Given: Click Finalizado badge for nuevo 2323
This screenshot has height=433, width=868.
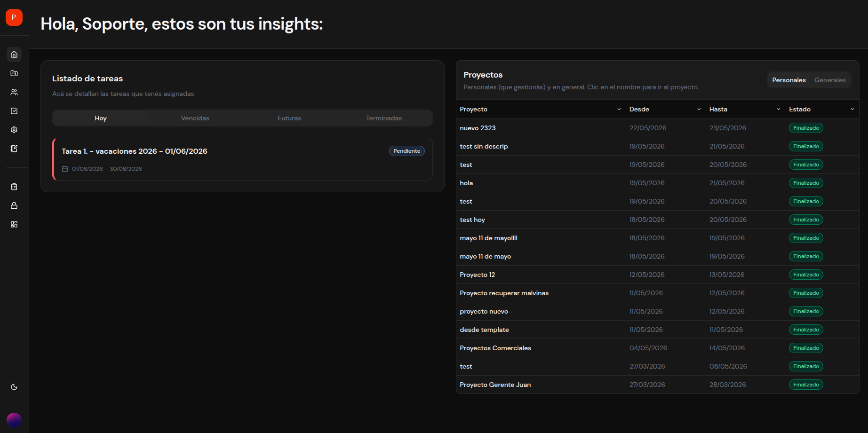Looking at the screenshot, I should coord(806,128).
